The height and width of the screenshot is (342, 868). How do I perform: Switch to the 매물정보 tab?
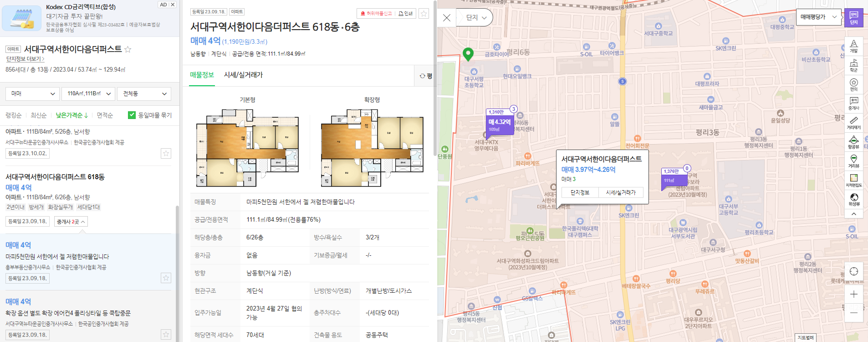point(202,75)
